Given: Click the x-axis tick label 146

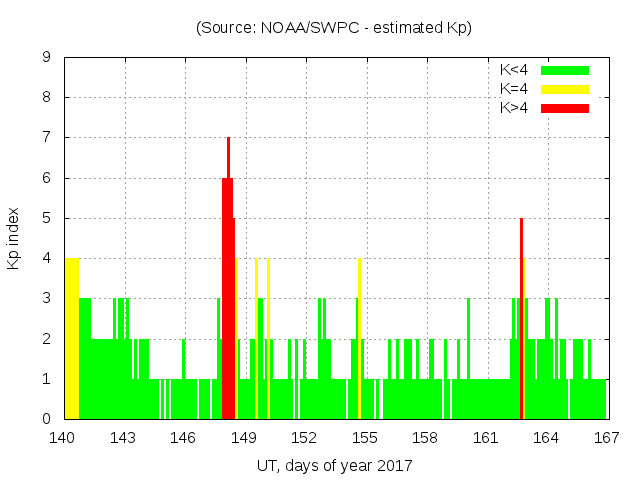Looking at the screenshot, I should tap(183, 437).
